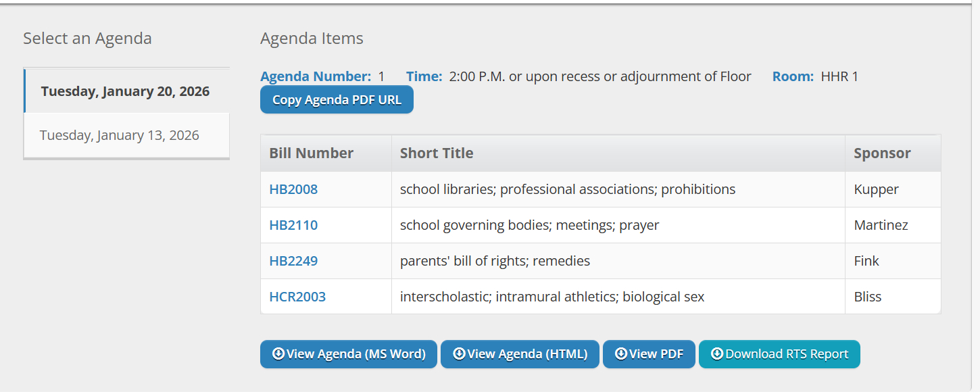The width and height of the screenshot is (980, 392).
Task: Click the Short Title column header
Action: [437, 153]
